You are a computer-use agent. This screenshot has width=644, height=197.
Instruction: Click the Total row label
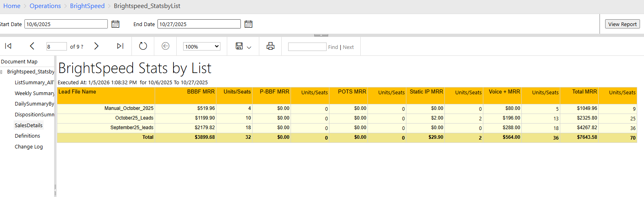click(148, 137)
